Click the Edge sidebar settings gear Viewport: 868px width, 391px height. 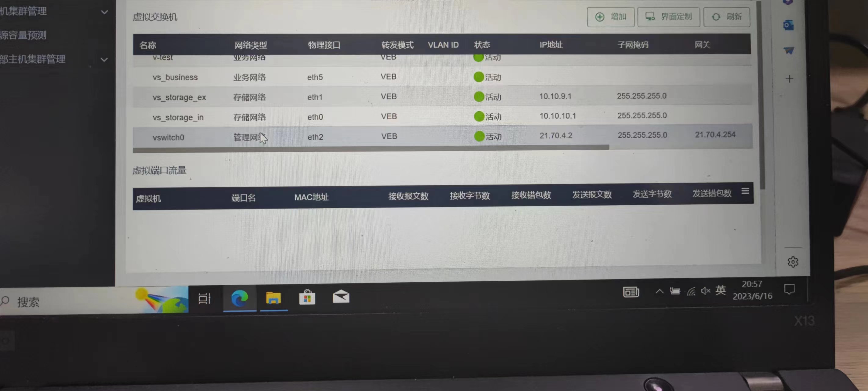coord(793,262)
